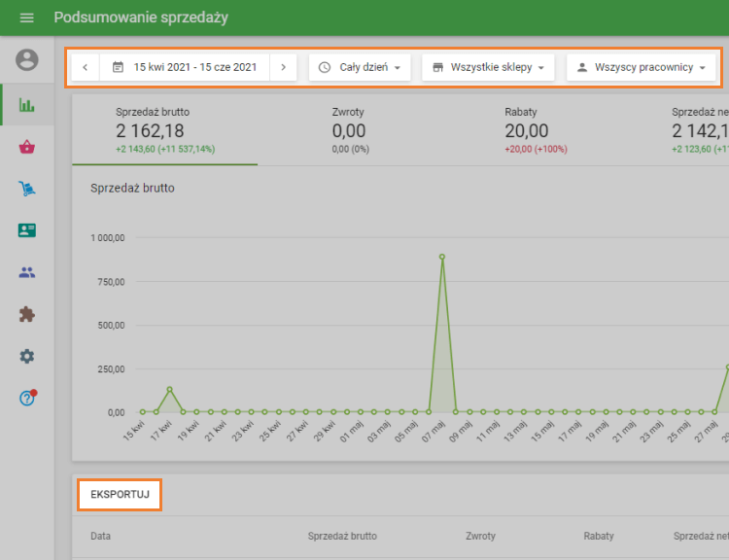Open the hamburger navigation menu
This screenshot has height=560, width=729.
tap(26, 18)
